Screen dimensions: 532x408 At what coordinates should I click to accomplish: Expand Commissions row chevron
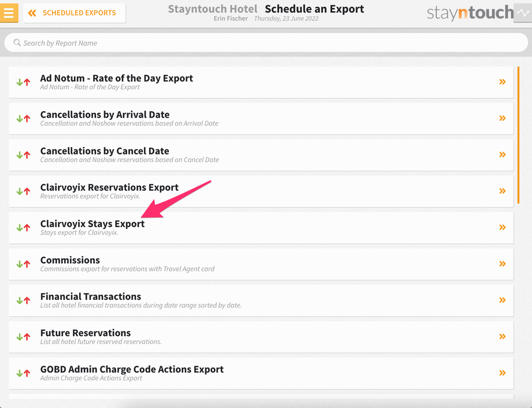point(503,263)
